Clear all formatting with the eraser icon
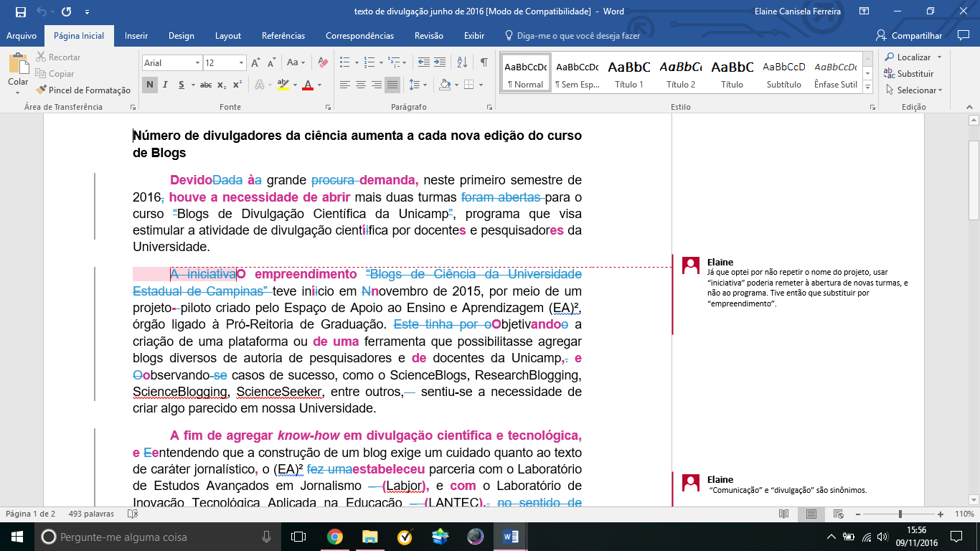The width and height of the screenshot is (980, 551). pos(322,62)
